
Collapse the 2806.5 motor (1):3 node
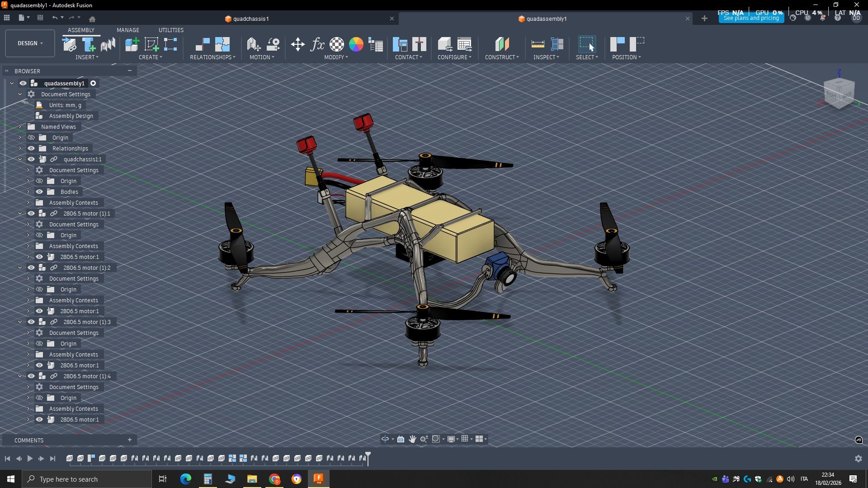coord(20,322)
